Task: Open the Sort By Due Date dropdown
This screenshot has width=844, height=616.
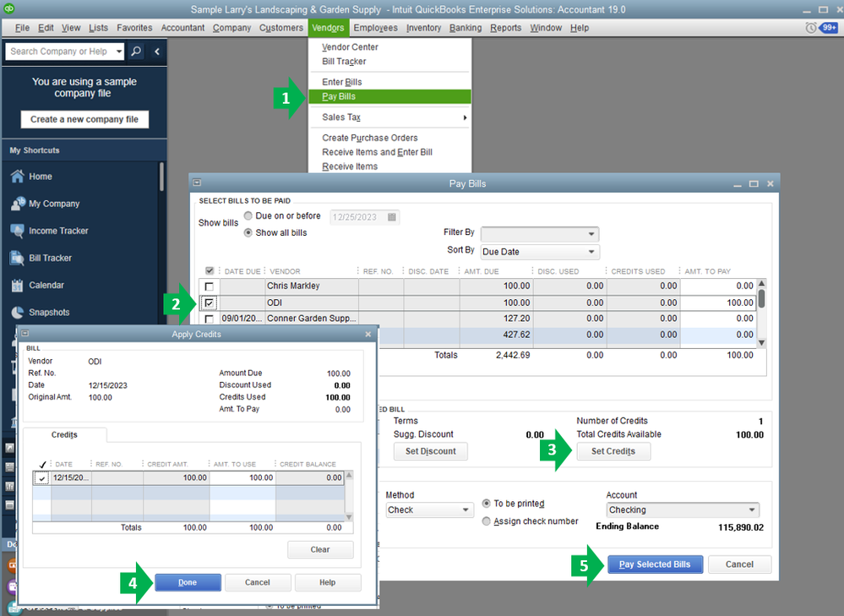Action: (x=540, y=252)
